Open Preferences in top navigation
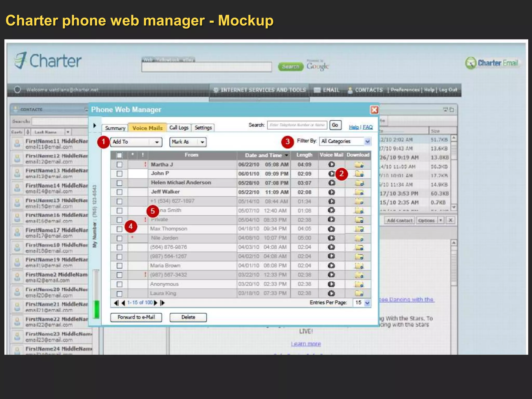This screenshot has height=399, width=532. pyautogui.click(x=405, y=90)
